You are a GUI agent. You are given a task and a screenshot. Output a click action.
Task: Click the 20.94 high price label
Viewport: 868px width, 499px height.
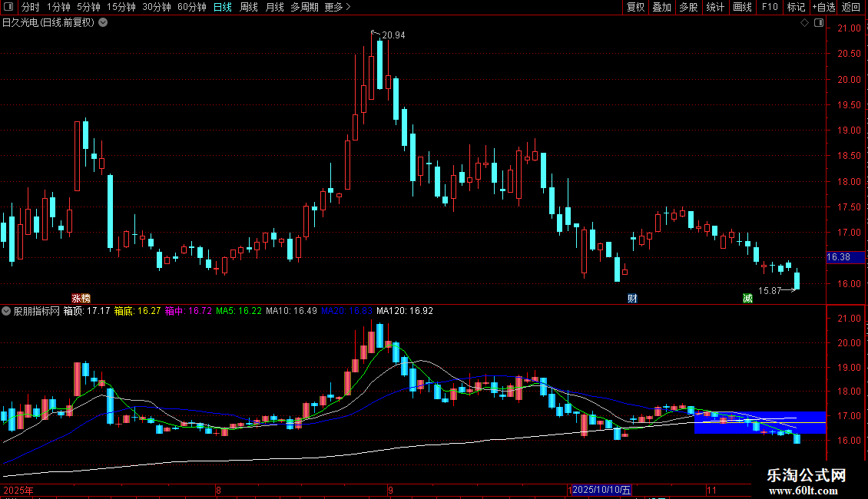[393, 35]
